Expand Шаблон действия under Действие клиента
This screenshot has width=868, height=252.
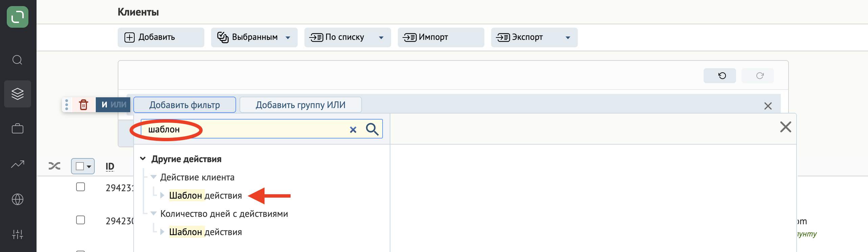click(162, 196)
